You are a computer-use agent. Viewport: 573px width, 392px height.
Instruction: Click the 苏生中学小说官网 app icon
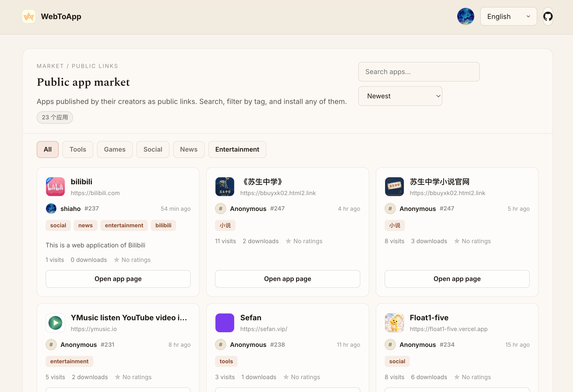394,187
